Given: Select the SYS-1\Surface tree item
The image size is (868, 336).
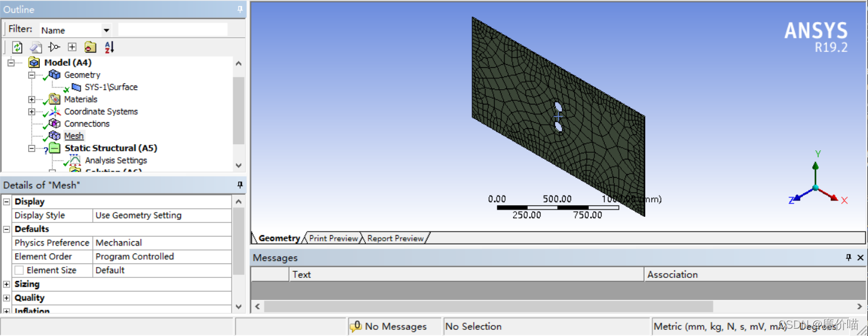Looking at the screenshot, I should [x=111, y=87].
